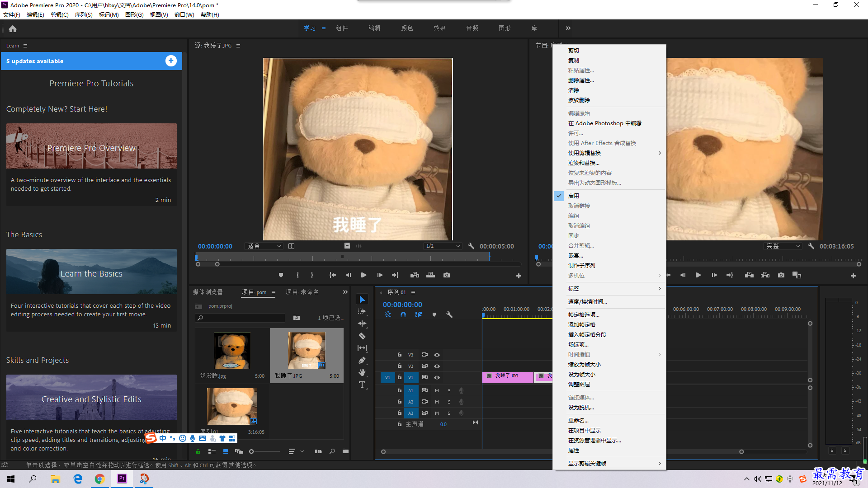Select the Pen tool
The width and height of the screenshot is (868, 488).
362,360
